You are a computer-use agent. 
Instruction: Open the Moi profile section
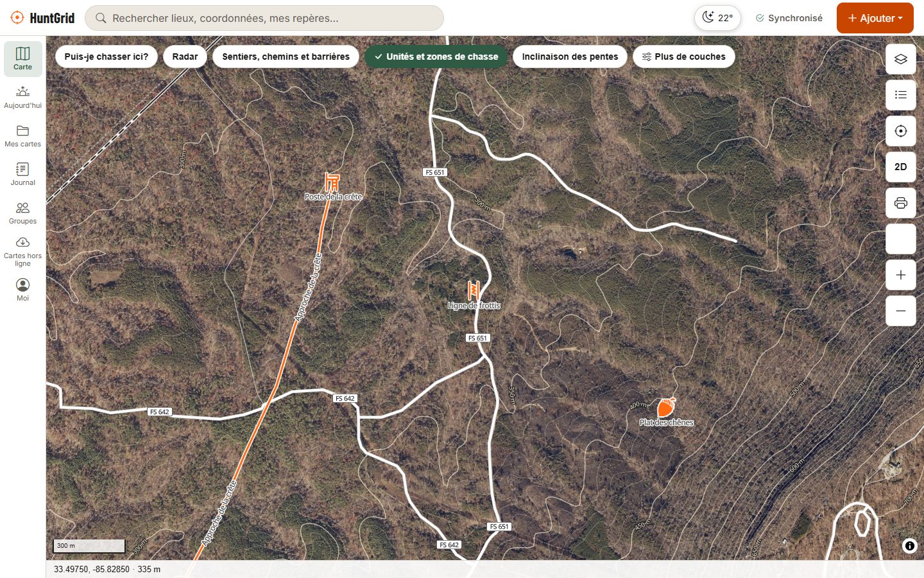(22, 290)
